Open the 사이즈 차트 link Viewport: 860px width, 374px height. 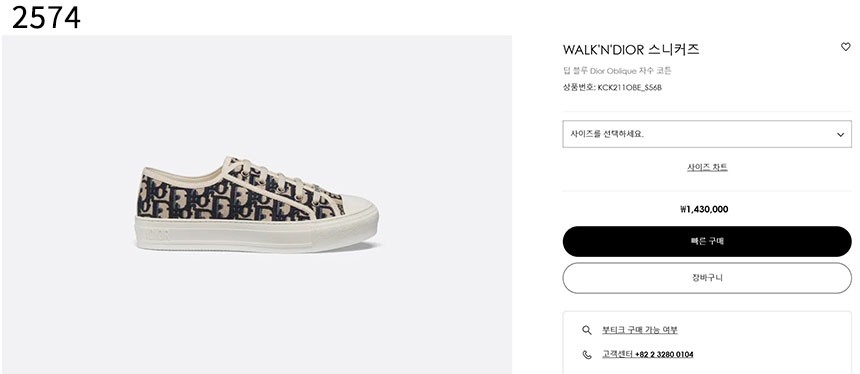pyautogui.click(x=707, y=167)
